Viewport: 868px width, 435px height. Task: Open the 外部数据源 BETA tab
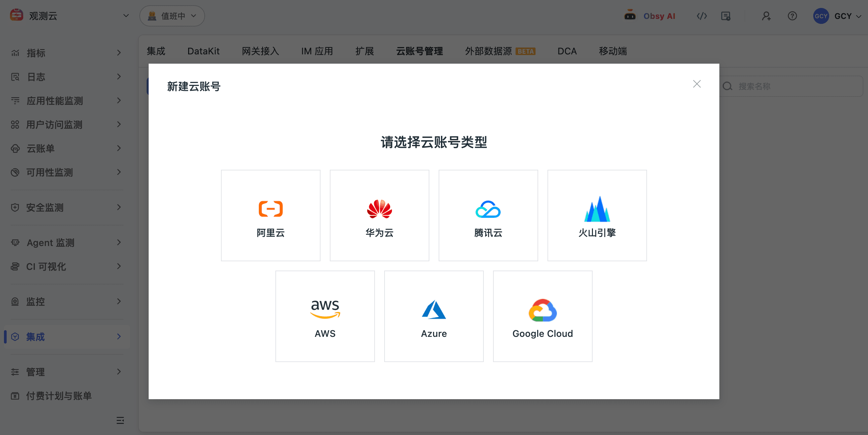pos(500,51)
